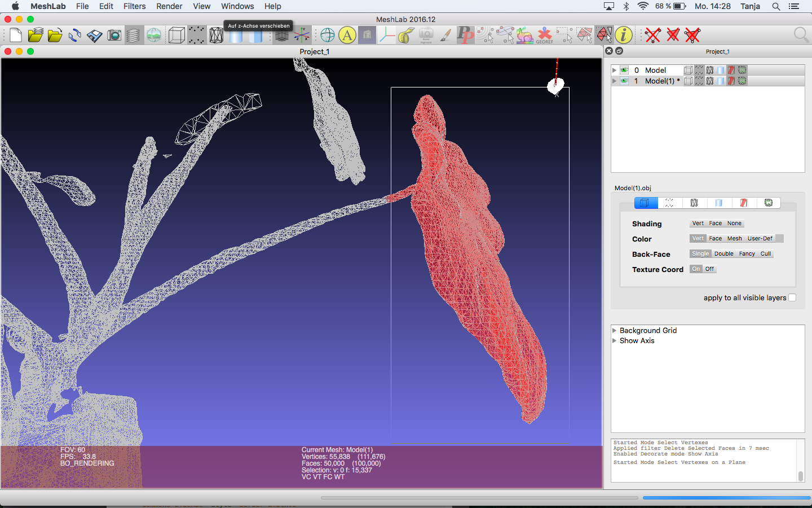The width and height of the screenshot is (812, 508).
Task: Take a snapshot with the camera icon
Action: click(114, 36)
